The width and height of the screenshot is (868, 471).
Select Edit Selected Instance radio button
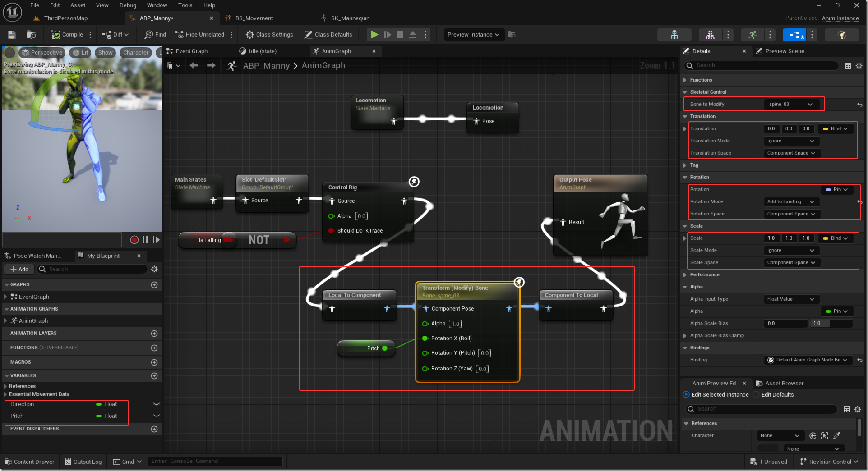(686, 395)
